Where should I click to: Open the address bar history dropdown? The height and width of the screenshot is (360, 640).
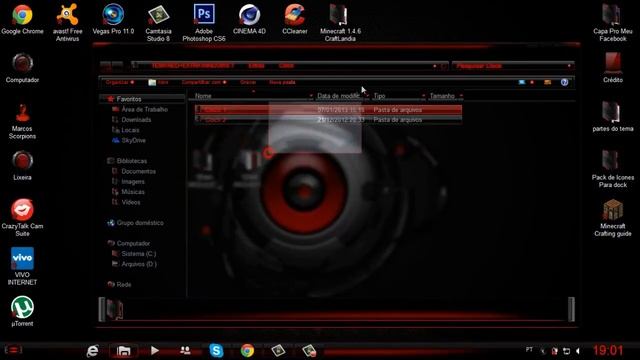click(435, 66)
